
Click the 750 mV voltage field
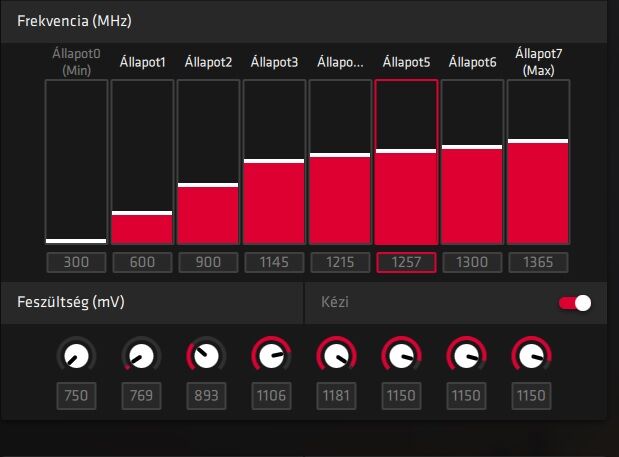point(76,395)
